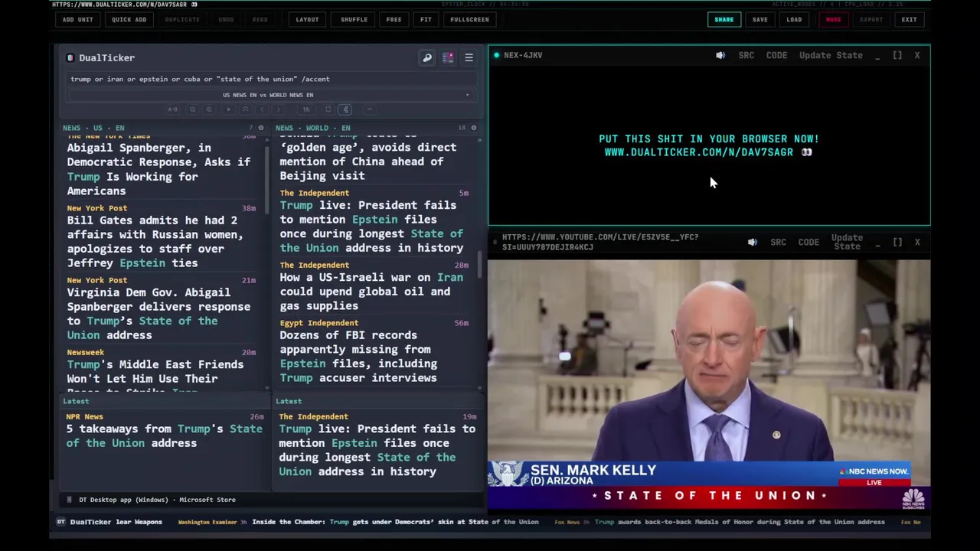Close the YouTube live unit
This screenshot has width=980, height=551.
click(917, 242)
